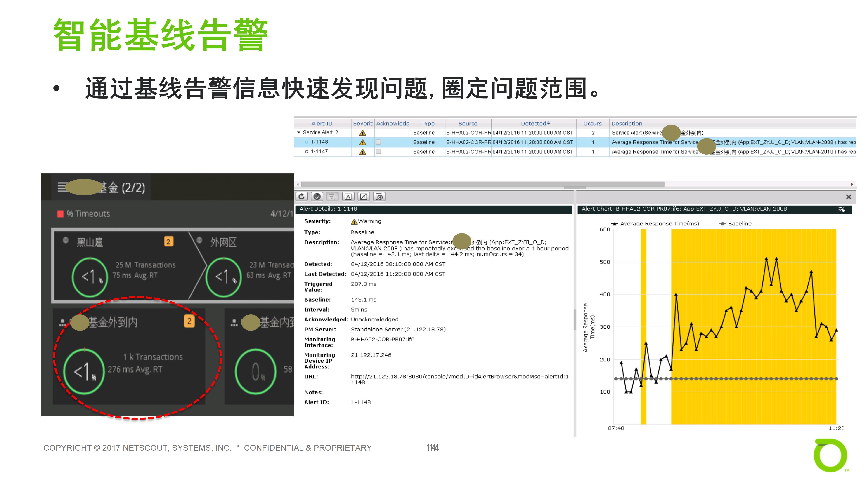868x488 pixels.
Task: Click the horizontal scrollbar thumb under alert table
Action: point(482,184)
